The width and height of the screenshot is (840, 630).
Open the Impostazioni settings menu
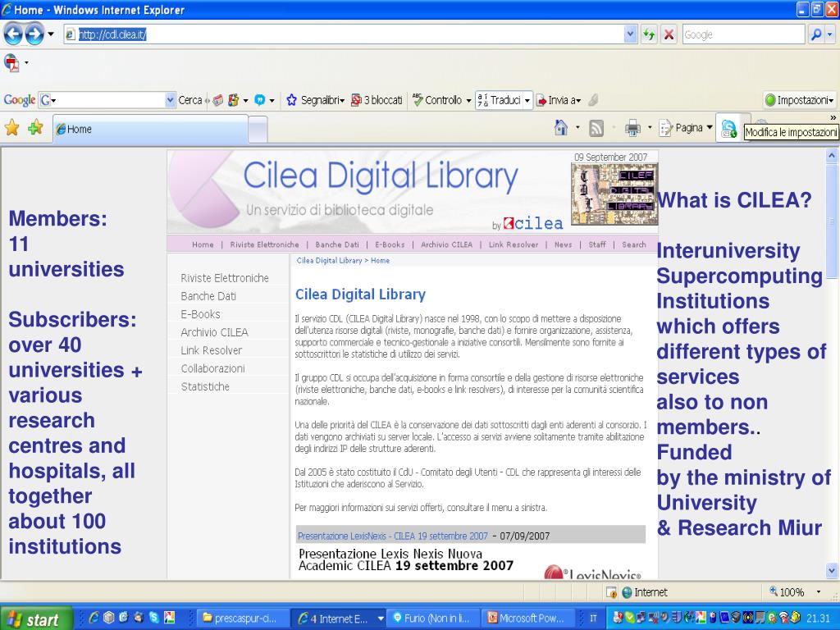coord(799,100)
